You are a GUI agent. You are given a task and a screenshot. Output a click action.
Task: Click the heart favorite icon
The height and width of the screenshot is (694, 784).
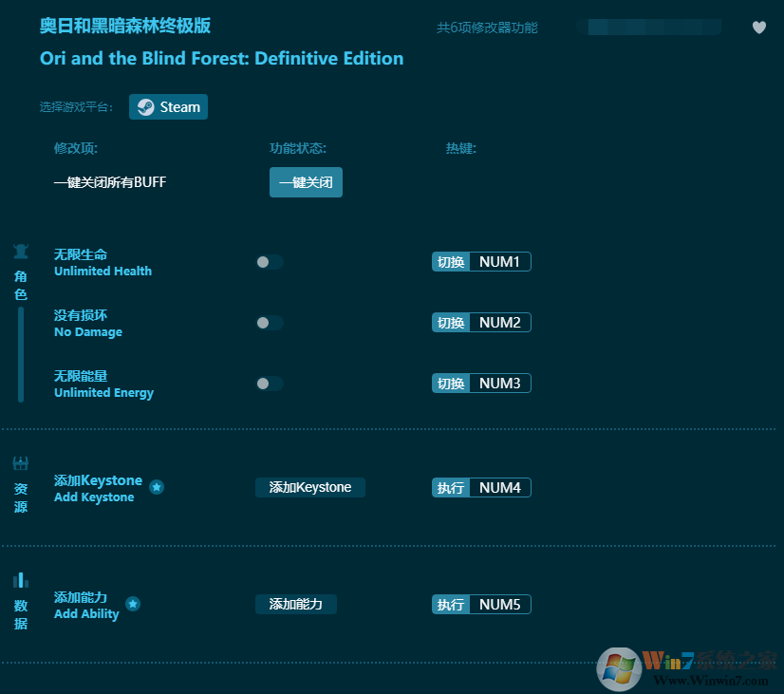(758, 28)
